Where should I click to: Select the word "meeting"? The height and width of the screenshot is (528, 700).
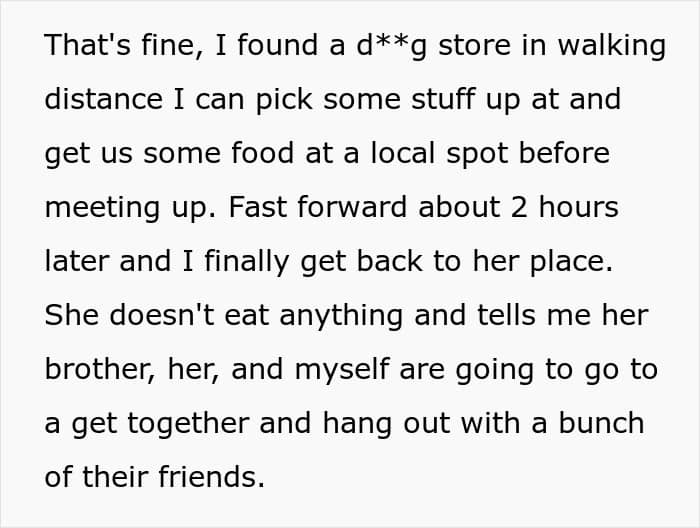tap(102, 208)
